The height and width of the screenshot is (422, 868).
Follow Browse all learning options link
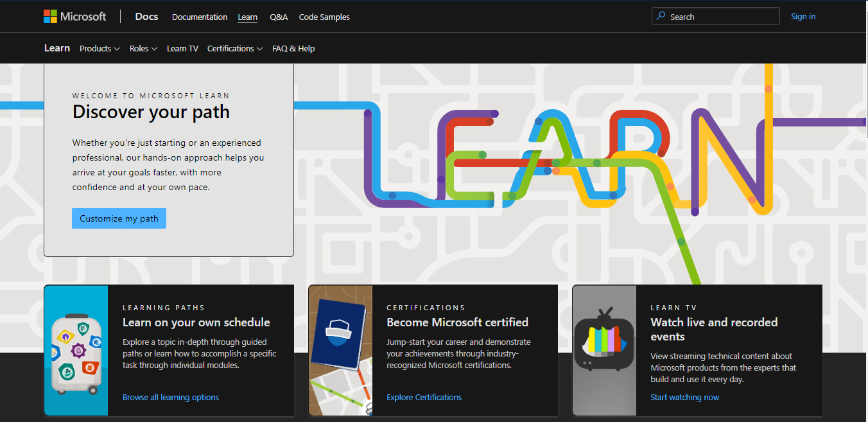[171, 398]
